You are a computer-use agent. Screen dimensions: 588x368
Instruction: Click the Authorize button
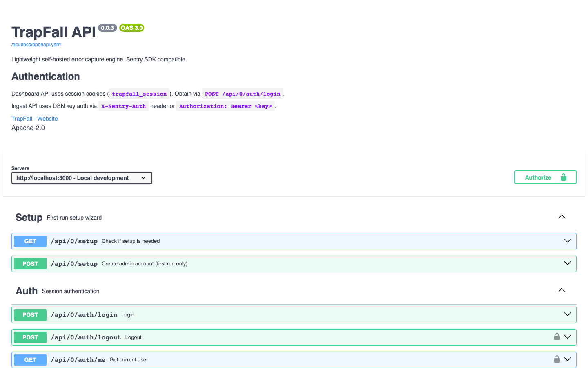point(546,177)
